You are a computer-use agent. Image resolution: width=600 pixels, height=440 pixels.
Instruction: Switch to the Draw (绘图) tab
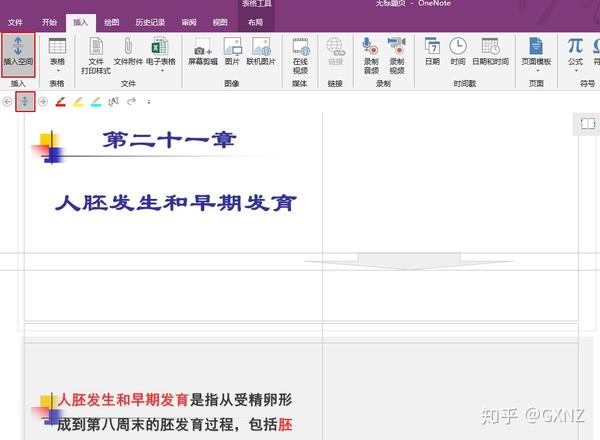111,22
